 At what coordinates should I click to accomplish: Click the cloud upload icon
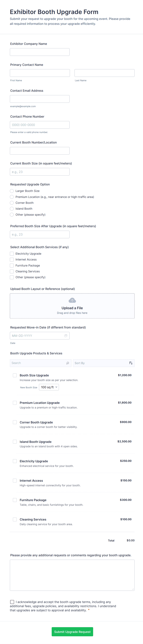(72, 300)
